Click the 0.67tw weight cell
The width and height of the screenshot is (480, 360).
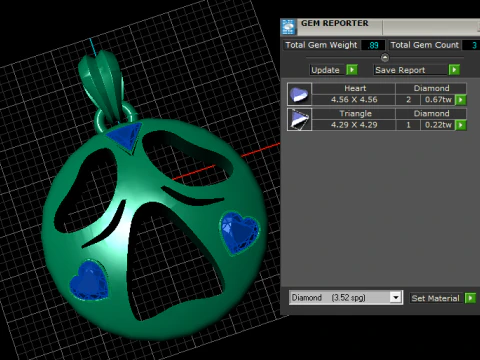(x=438, y=100)
